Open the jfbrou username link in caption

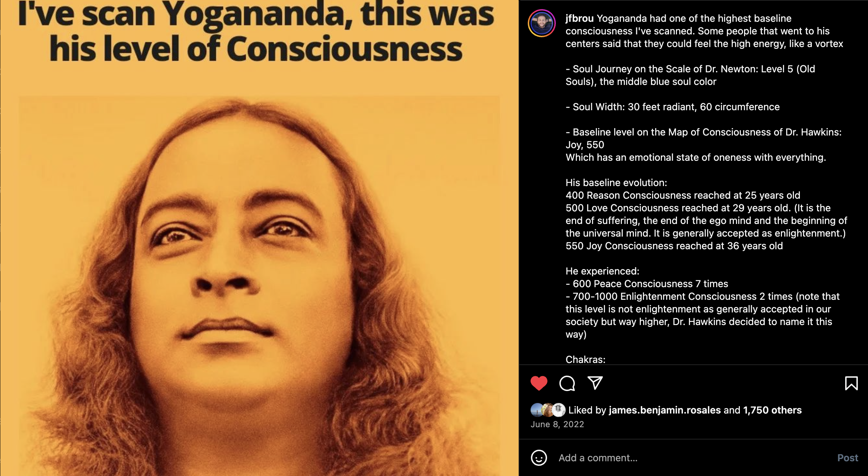[579, 18]
